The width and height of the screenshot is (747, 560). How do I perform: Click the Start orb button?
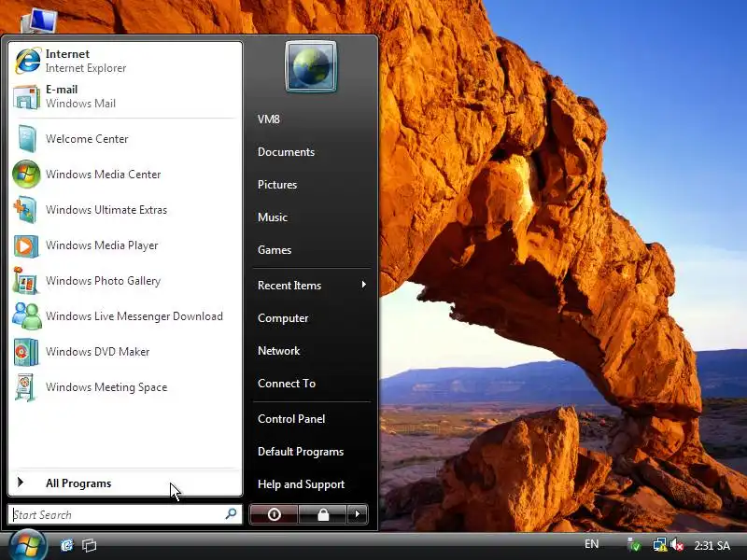click(x=27, y=545)
